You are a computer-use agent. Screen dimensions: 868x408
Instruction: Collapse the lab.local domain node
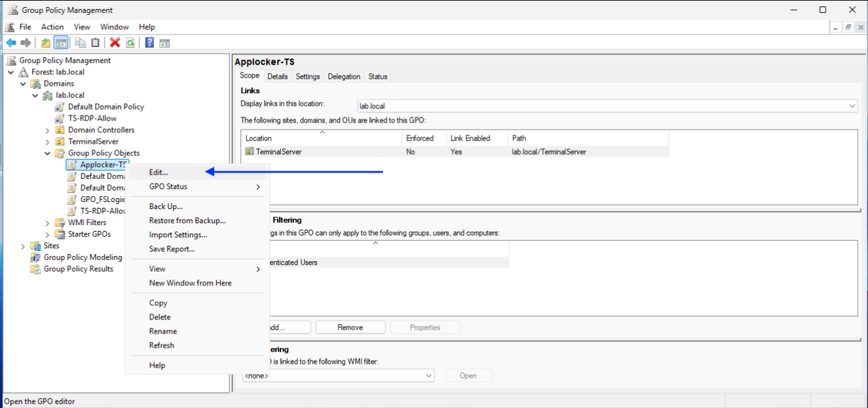point(35,95)
